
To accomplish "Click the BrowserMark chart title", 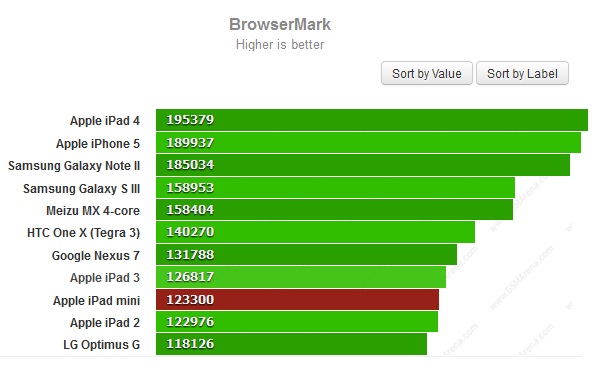I will click(280, 24).
